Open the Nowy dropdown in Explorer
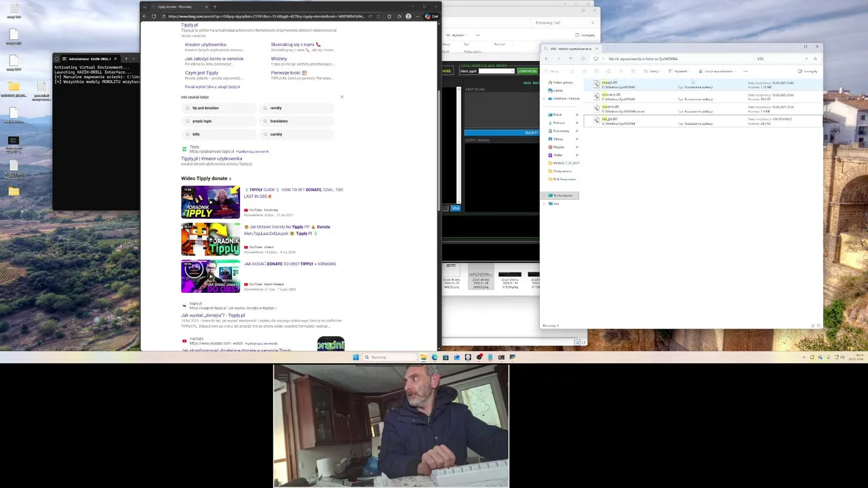 555,71
